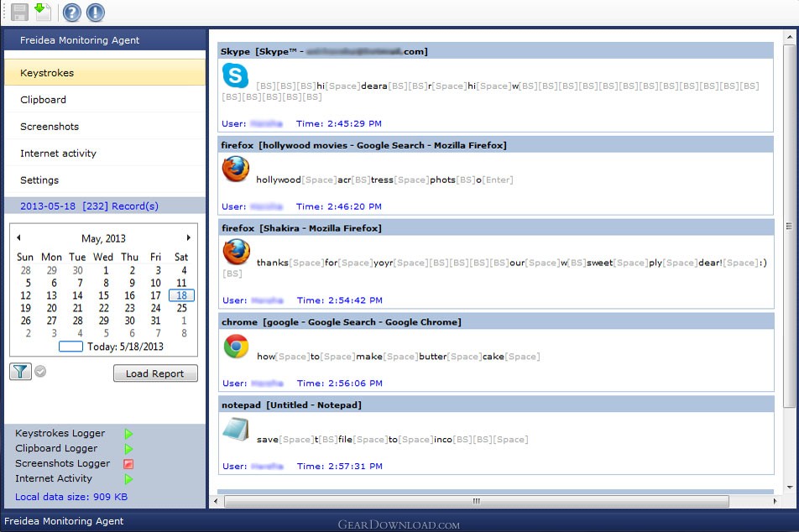Open the Screenshots section

105,127
